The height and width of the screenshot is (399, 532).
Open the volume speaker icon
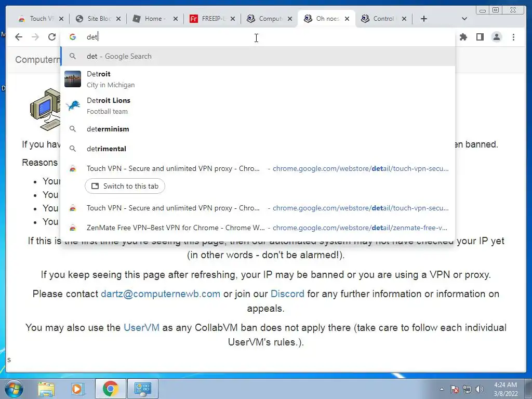click(480, 389)
